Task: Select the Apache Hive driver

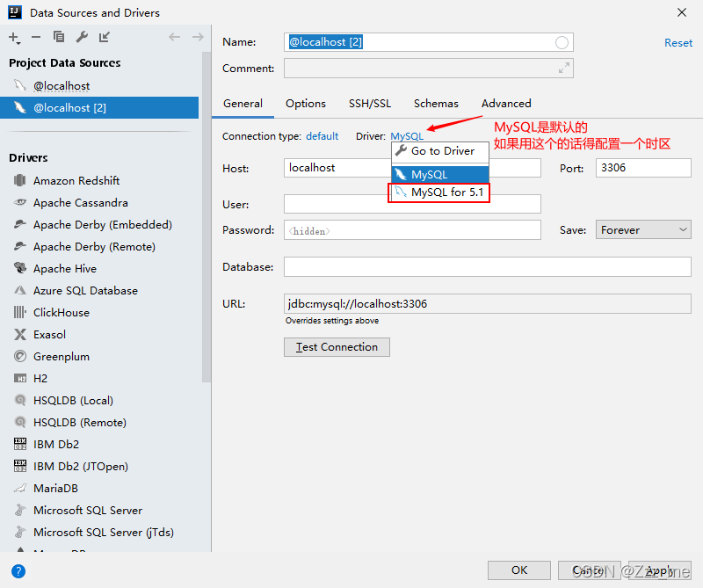Action: [x=65, y=269]
